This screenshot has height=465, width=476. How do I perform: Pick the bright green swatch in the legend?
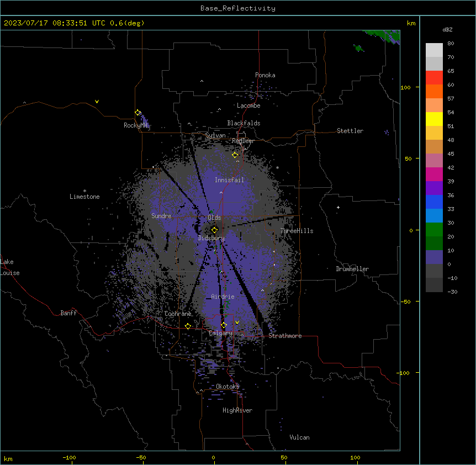pyautogui.click(x=434, y=230)
